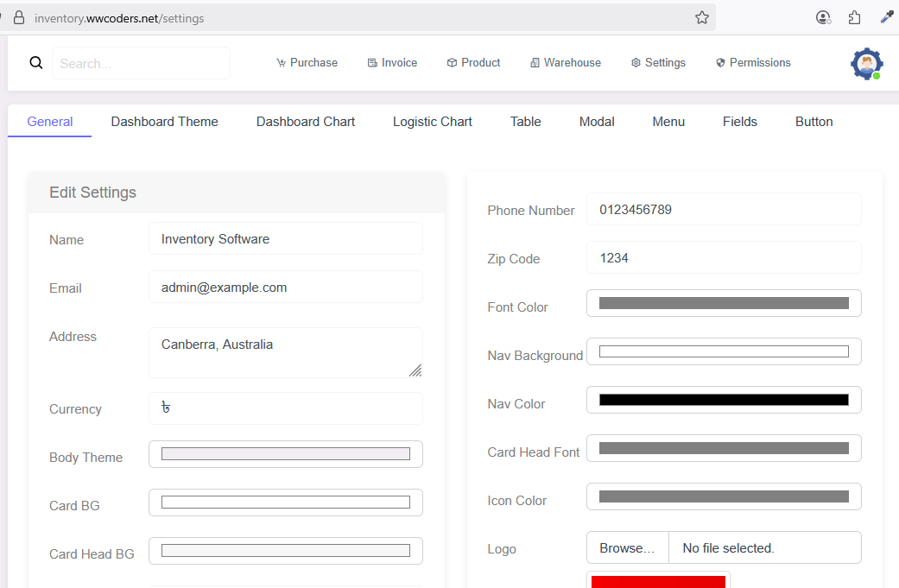Viewport: 899px width, 588px height.
Task: Click the magnifier search icon
Action: tap(36, 62)
